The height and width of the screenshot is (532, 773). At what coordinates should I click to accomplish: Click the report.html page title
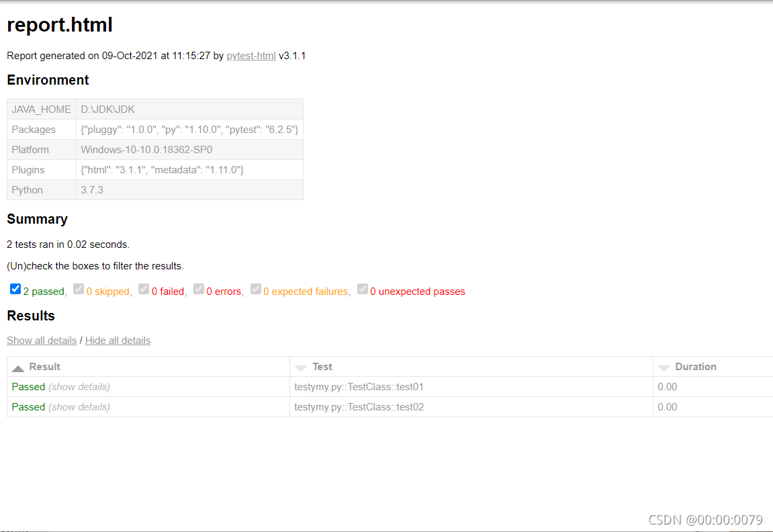[60, 25]
